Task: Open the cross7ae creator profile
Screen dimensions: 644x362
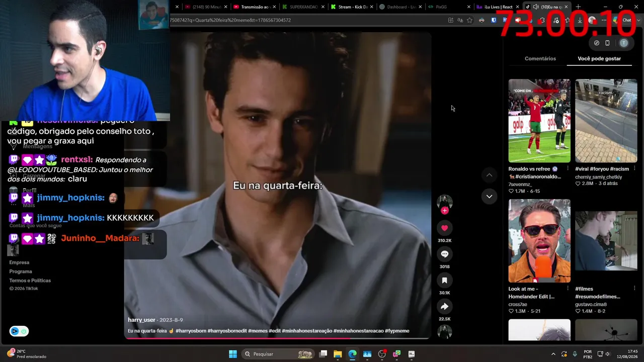Action: click(x=518, y=304)
